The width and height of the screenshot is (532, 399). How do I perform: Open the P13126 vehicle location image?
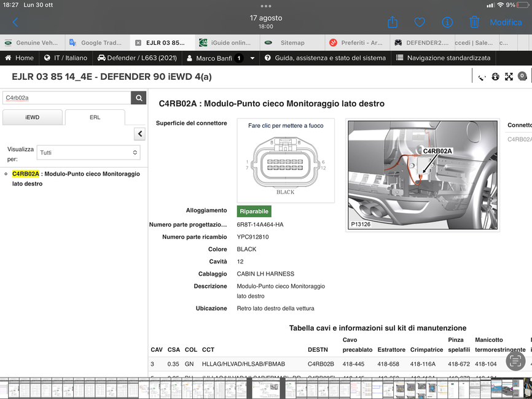click(x=423, y=175)
